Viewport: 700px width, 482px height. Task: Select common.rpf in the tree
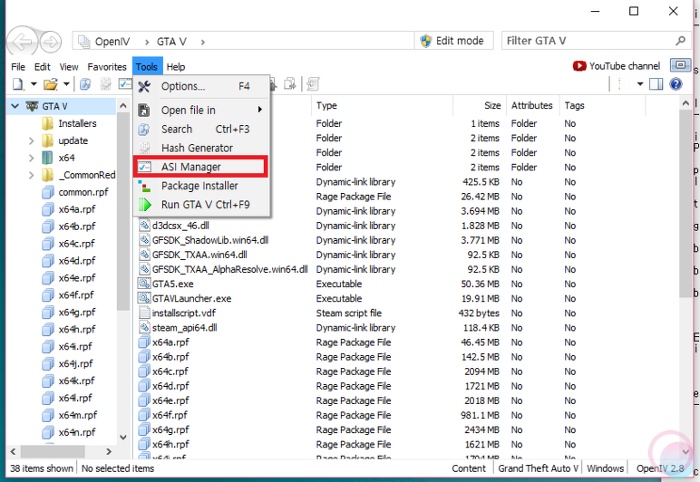point(83,192)
